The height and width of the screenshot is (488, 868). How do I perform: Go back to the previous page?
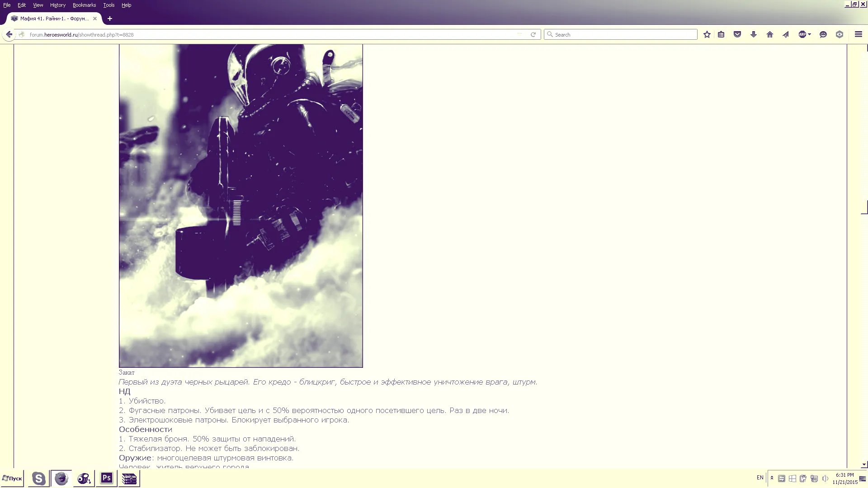(9, 34)
